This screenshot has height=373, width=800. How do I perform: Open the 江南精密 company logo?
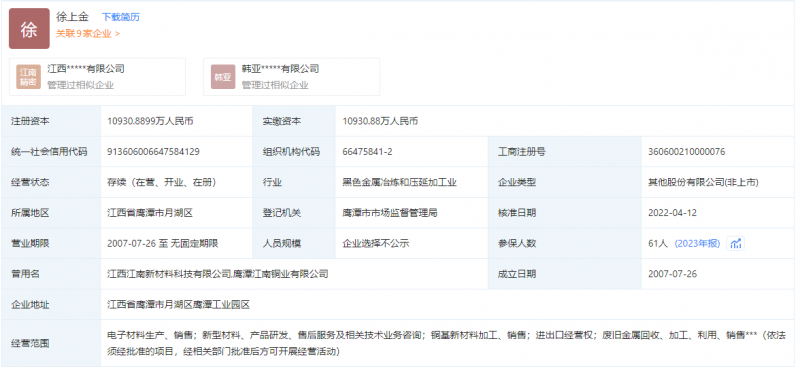pos(28,77)
